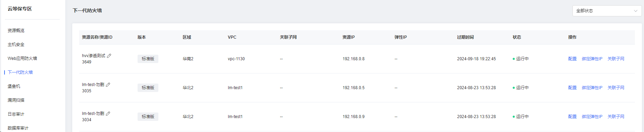The image size is (644, 132).
Task: Edit name of hvv渗透测试 resource via pencil icon
Action: [x=109, y=56]
